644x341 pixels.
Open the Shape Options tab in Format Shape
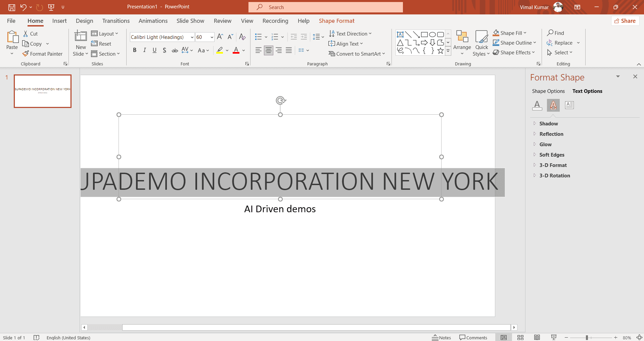548,91
